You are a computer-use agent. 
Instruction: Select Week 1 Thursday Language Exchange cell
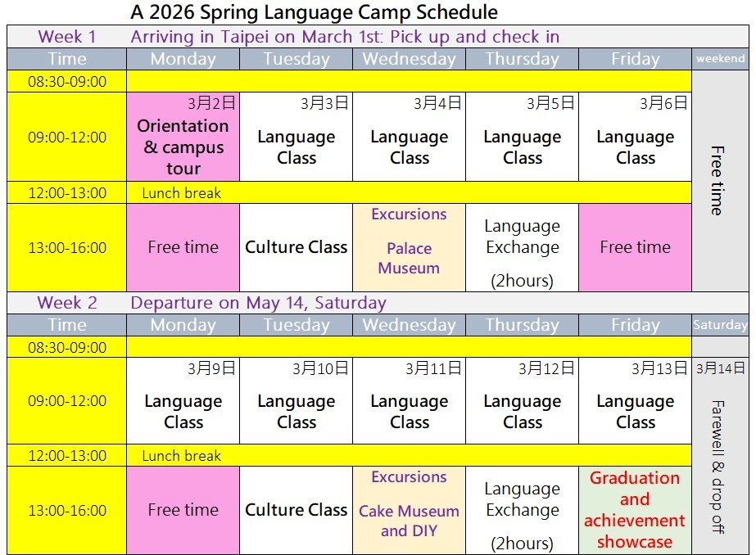point(522,249)
